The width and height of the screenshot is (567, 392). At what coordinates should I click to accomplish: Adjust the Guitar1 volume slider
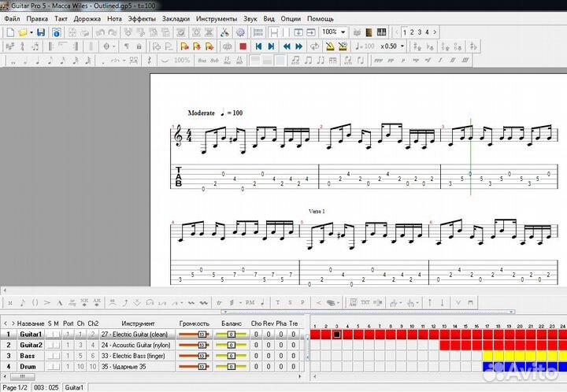click(x=195, y=334)
